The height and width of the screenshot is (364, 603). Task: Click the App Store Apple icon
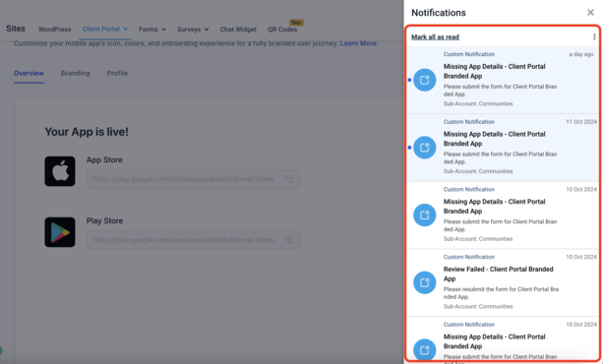click(60, 171)
